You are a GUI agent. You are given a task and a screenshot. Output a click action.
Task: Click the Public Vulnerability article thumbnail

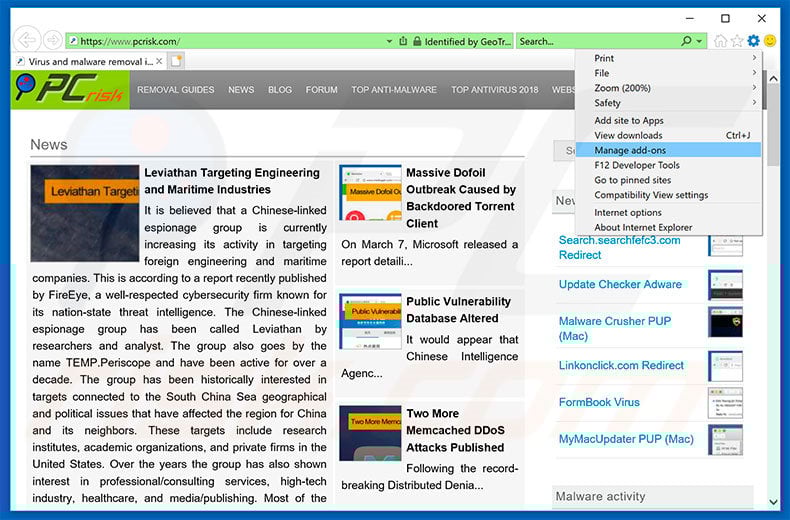click(370, 321)
